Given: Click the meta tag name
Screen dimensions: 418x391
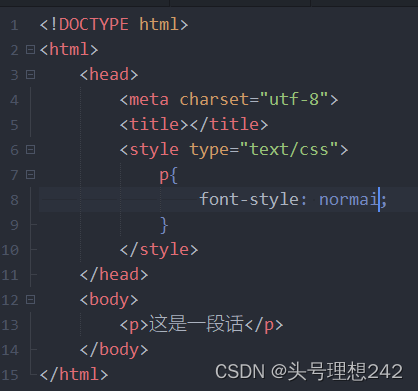Looking at the screenshot, I should [x=149, y=100].
